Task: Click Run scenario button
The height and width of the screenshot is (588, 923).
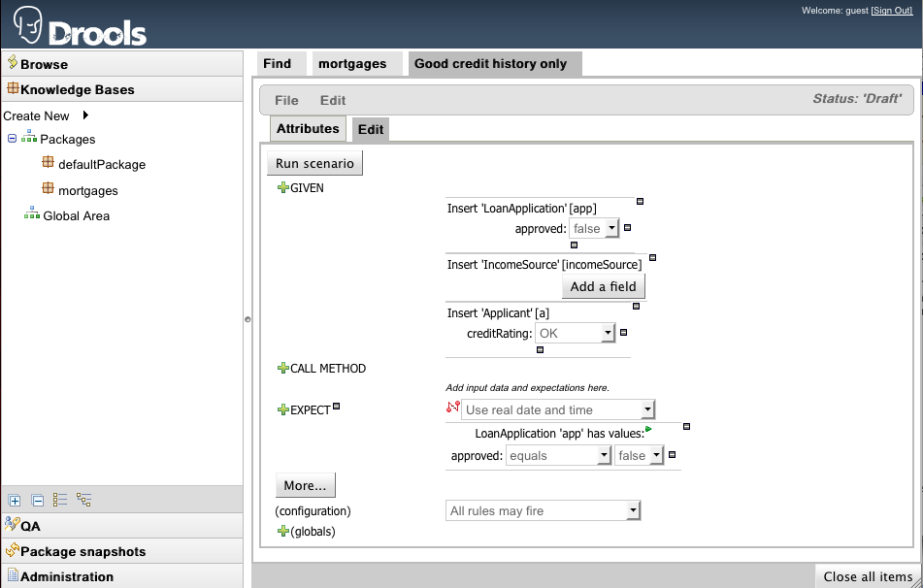Action: 314,163
